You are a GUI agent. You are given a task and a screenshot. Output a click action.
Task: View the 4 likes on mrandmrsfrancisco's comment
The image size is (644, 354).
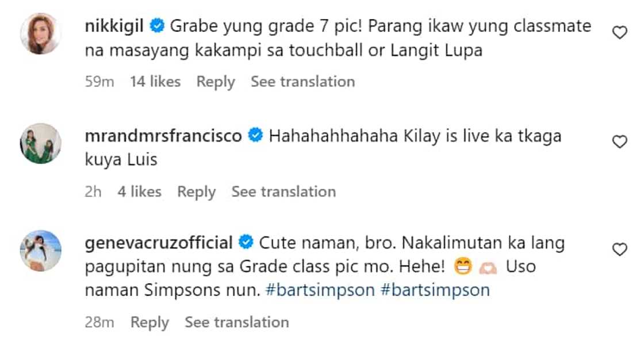coord(139,192)
